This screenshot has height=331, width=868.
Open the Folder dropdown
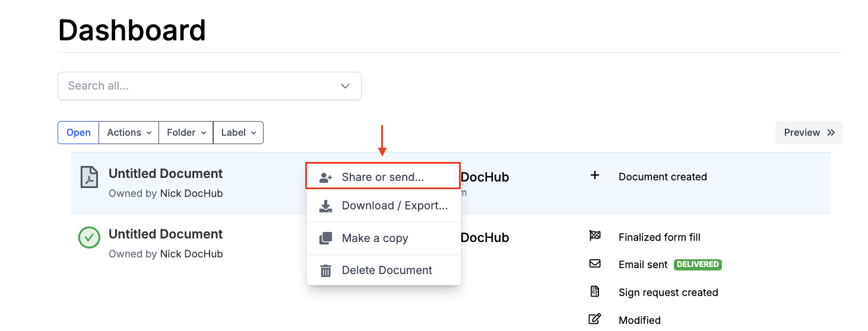(186, 133)
